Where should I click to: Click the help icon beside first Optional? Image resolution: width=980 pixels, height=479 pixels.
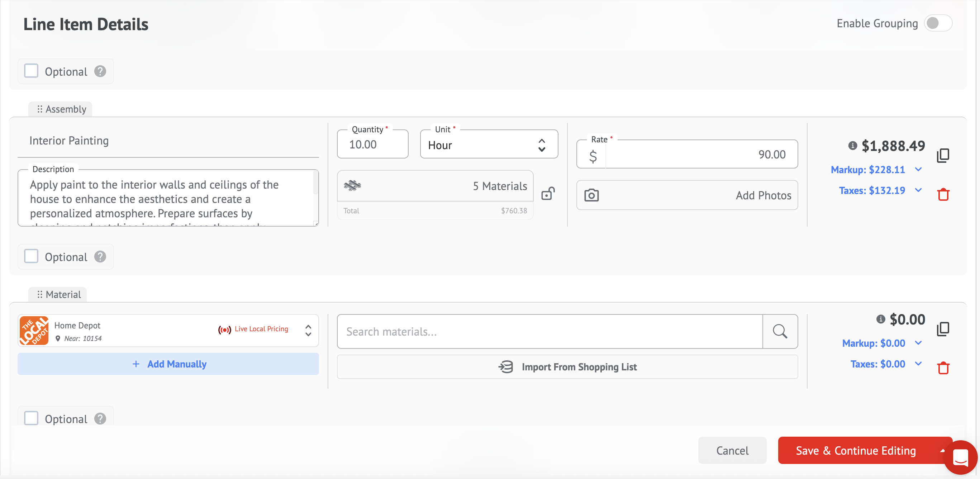(x=100, y=71)
